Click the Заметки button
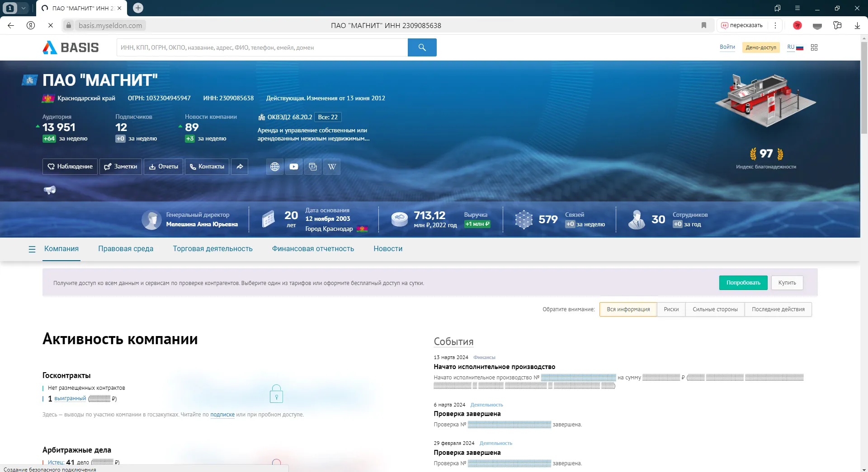 [x=121, y=167]
